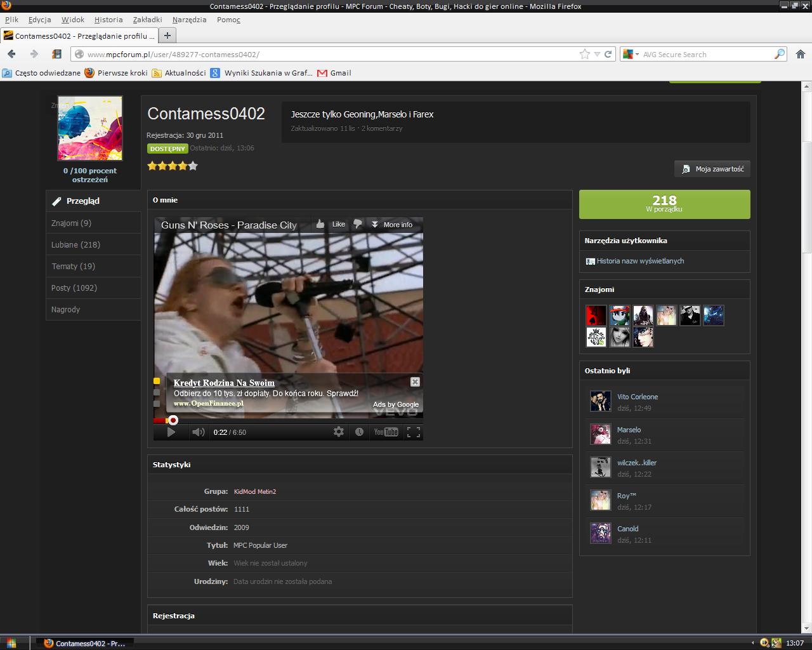Viewport: 812px width, 650px height.
Task: Open the Kredyt Rodzina Na Swoim ad link
Action: click(224, 383)
